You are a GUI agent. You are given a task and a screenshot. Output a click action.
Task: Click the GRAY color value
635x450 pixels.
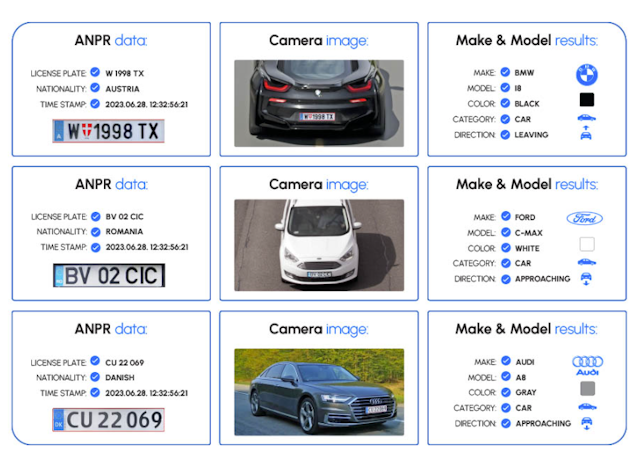(x=526, y=392)
